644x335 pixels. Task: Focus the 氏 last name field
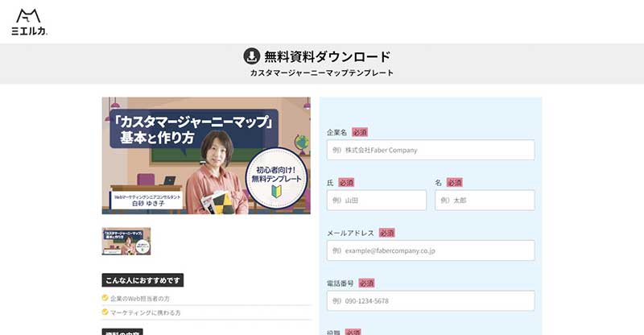(x=377, y=201)
